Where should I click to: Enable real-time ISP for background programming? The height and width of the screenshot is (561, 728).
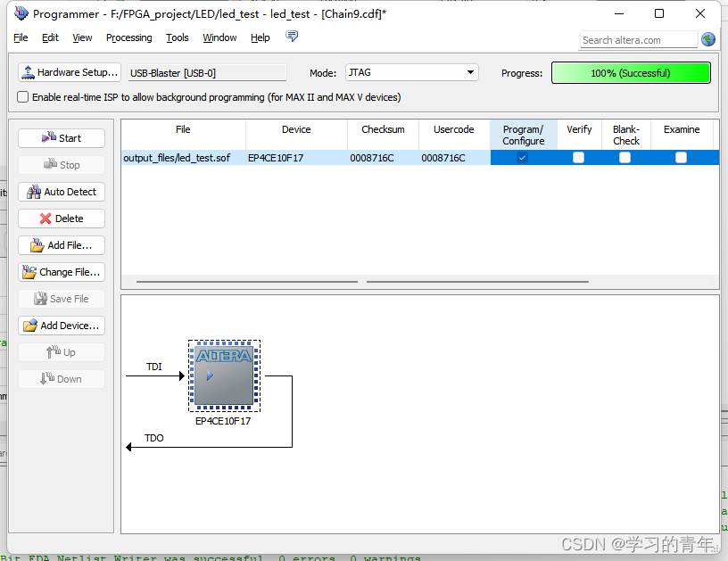point(22,98)
